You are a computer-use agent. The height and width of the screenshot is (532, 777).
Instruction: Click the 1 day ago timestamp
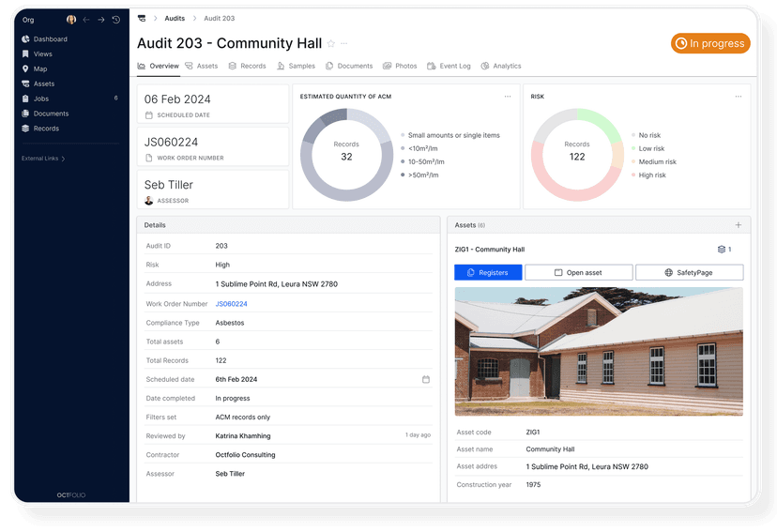coord(418,435)
